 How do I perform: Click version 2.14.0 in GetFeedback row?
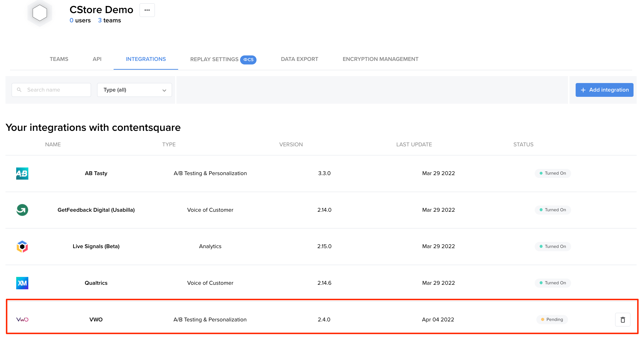[x=324, y=210]
